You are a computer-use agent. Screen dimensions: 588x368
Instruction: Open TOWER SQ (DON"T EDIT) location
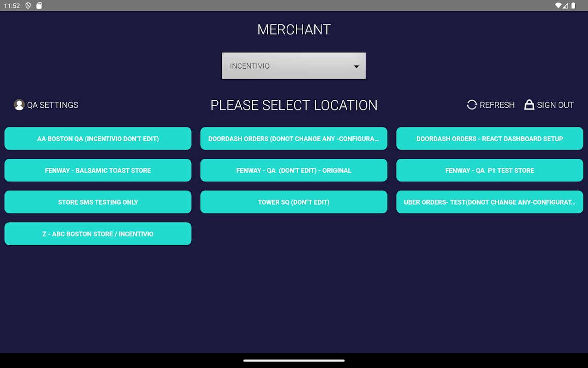(x=294, y=202)
